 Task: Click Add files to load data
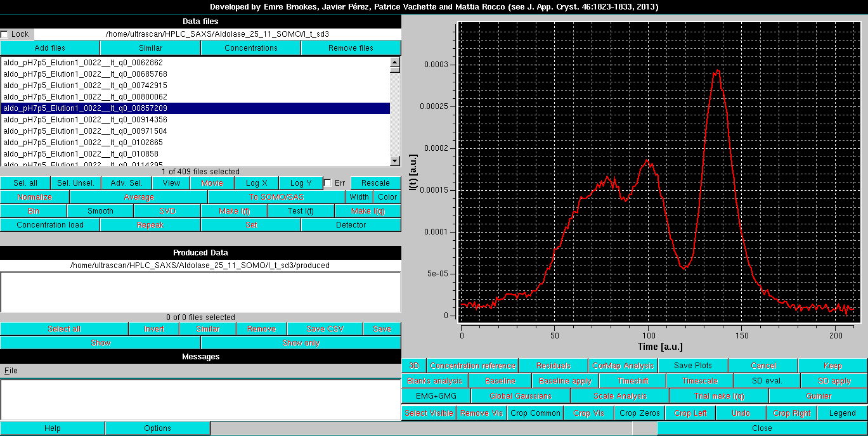coord(49,47)
